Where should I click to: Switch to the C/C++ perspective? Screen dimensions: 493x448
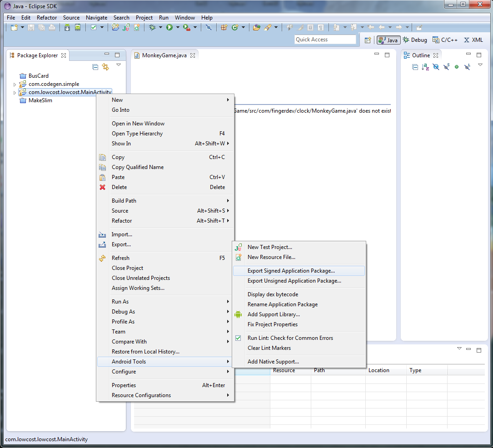coord(445,40)
